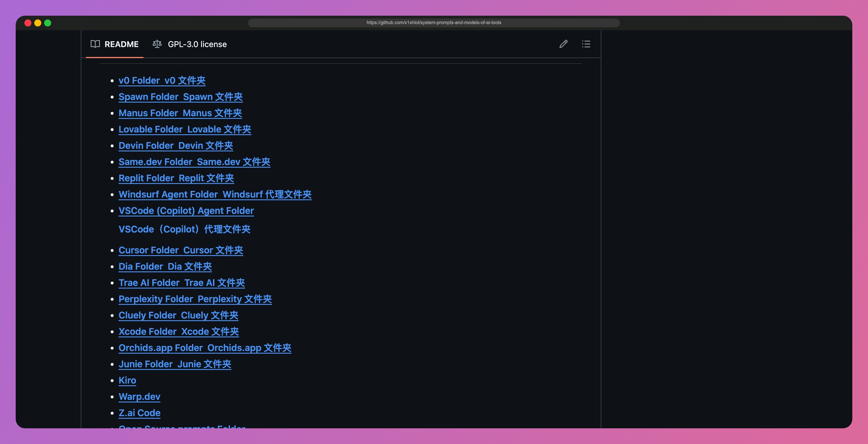Click the red close window button

pyautogui.click(x=28, y=23)
